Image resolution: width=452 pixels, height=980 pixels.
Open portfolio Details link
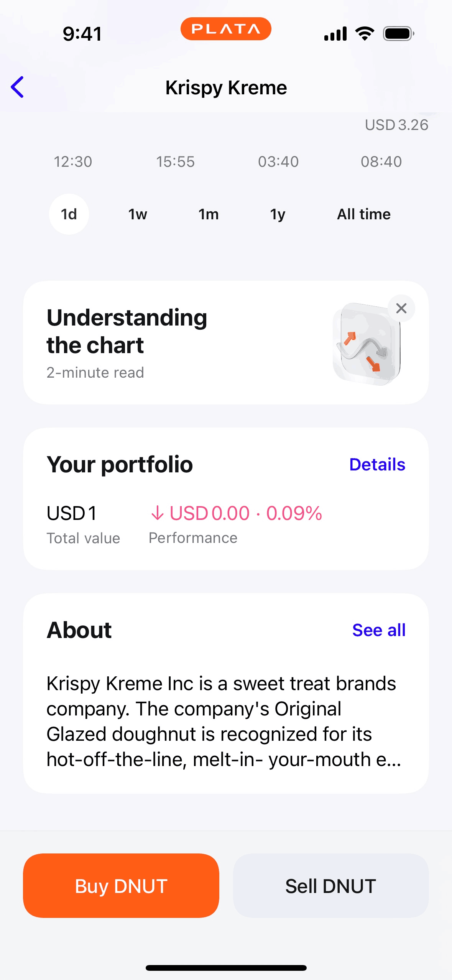click(x=377, y=465)
